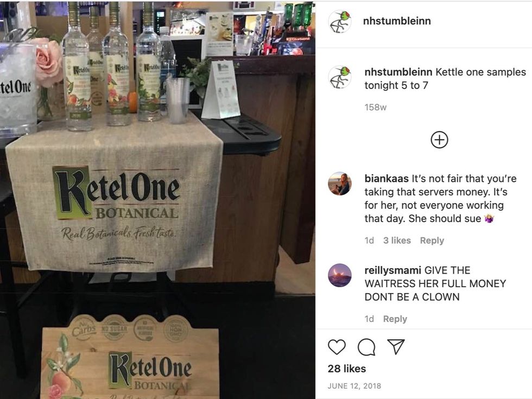Viewport: 532px width, 399px height.
Task: Click the 158w caption timestamp
Action: pyautogui.click(x=376, y=107)
